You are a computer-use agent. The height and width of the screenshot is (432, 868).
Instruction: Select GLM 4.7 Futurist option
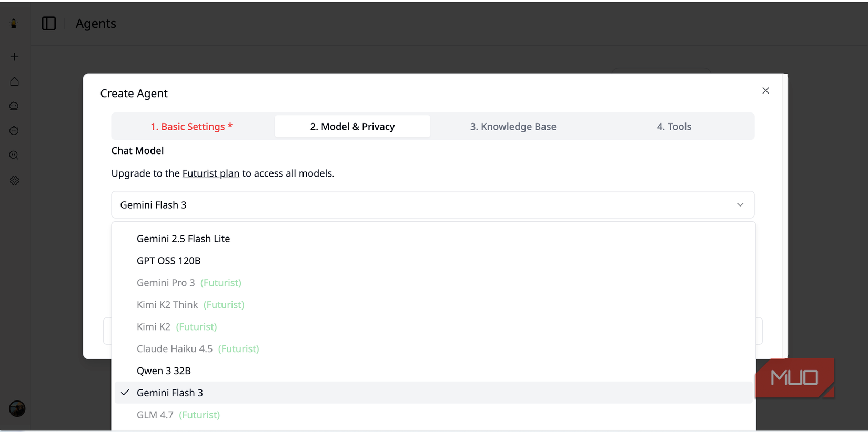(x=433, y=415)
